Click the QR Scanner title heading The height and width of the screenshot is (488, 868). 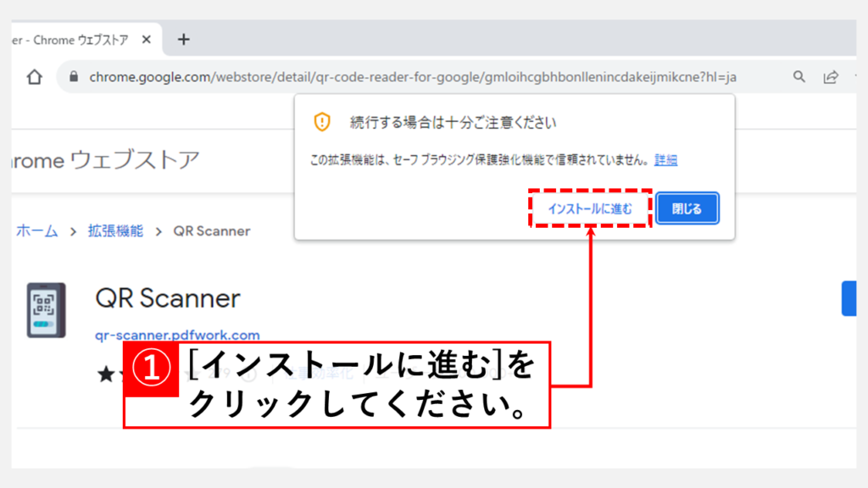(168, 298)
